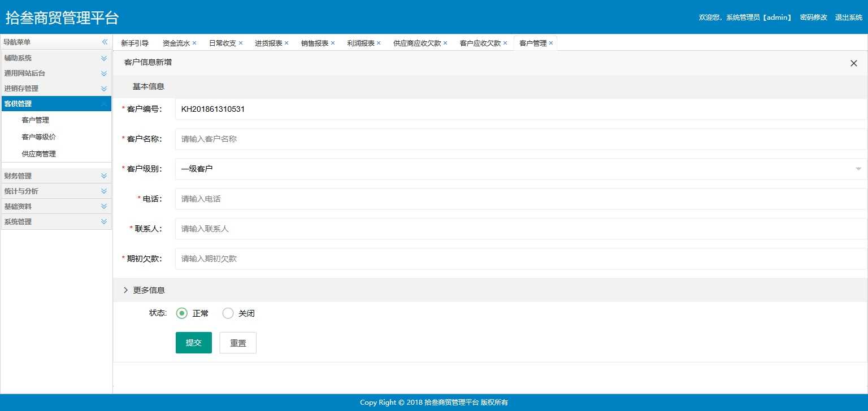Close the 客户管理 tab
The height and width of the screenshot is (411, 868).
pos(551,43)
